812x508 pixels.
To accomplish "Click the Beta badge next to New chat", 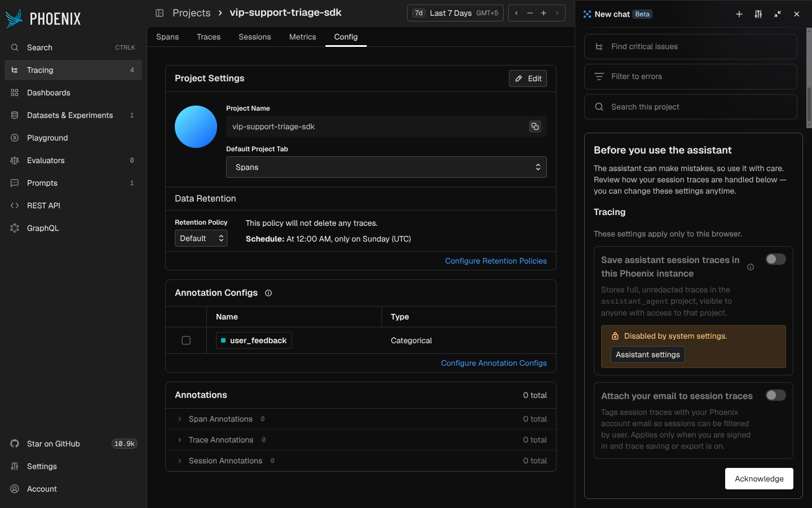I will point(642,14).
